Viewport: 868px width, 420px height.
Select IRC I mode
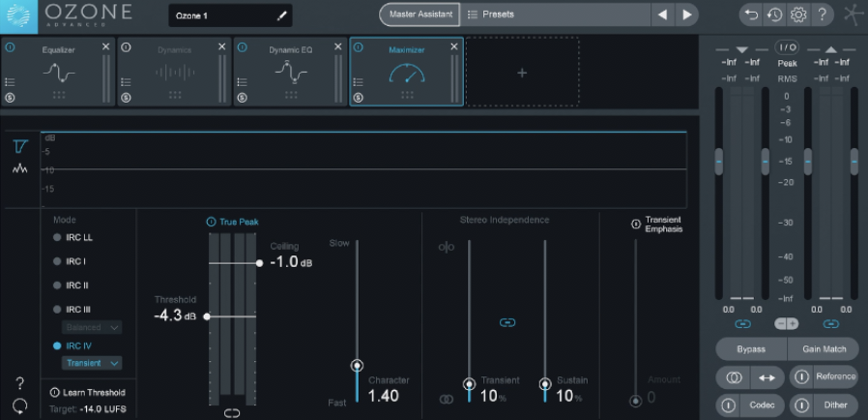coord(70,261)
